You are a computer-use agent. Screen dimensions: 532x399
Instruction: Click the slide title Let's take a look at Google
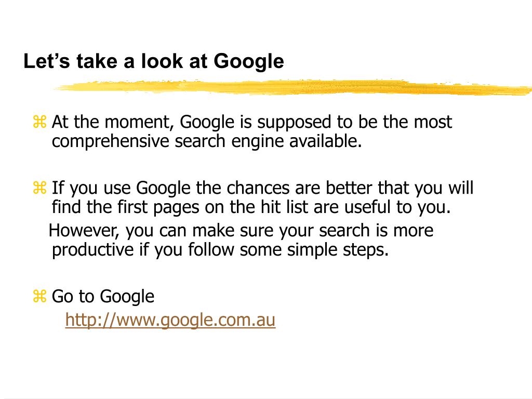[154, 61]
